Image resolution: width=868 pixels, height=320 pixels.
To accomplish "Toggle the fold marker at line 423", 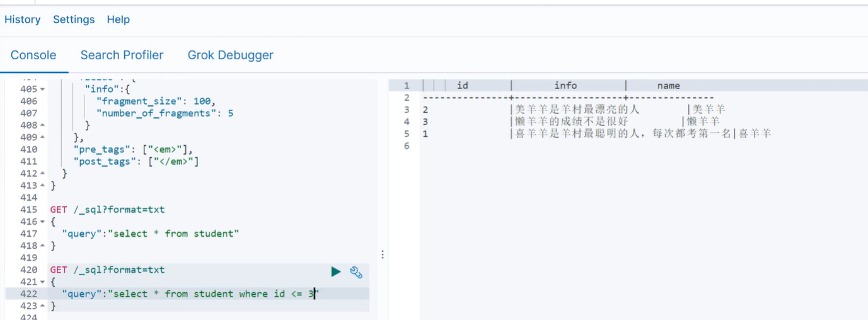I will tap(42, 305).
